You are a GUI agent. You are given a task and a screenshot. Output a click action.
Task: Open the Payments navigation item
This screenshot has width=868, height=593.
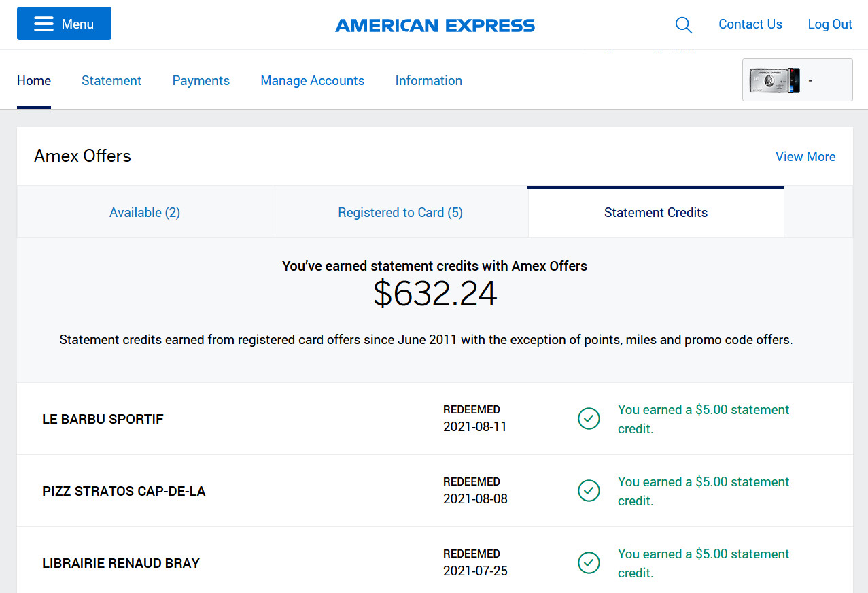[x=201, y=80]
